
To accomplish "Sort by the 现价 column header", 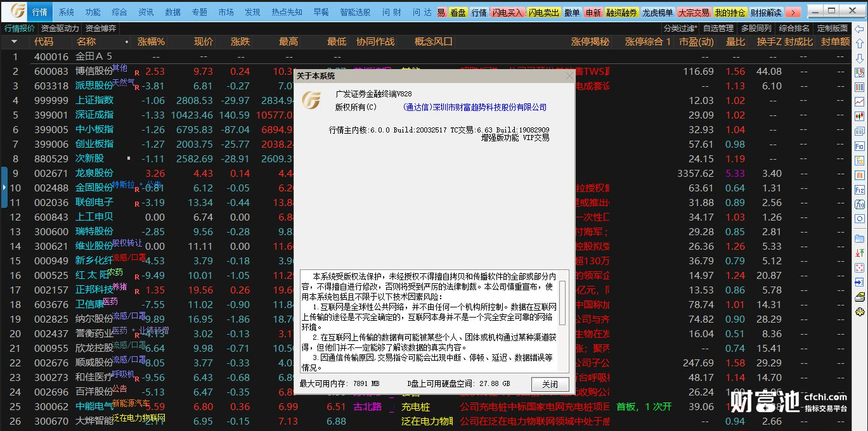I will [204, 42].
